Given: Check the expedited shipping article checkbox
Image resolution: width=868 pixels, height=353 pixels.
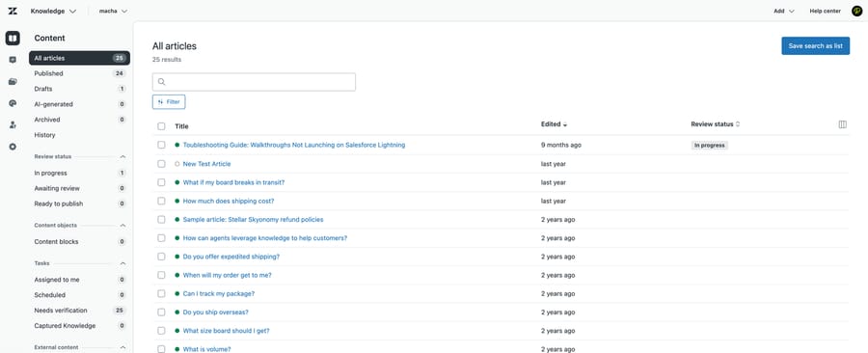Looking at the screenshot, I should (161, 257).
